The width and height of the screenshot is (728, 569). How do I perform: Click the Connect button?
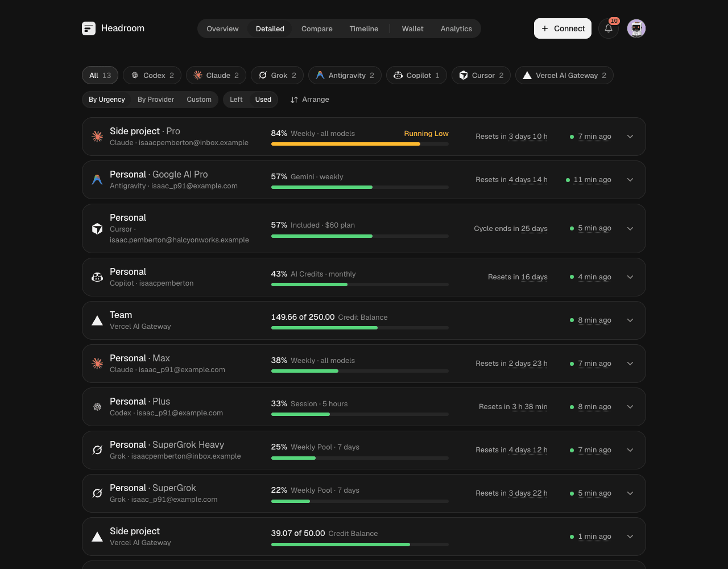pyautogui.click(x=562, y=28)
